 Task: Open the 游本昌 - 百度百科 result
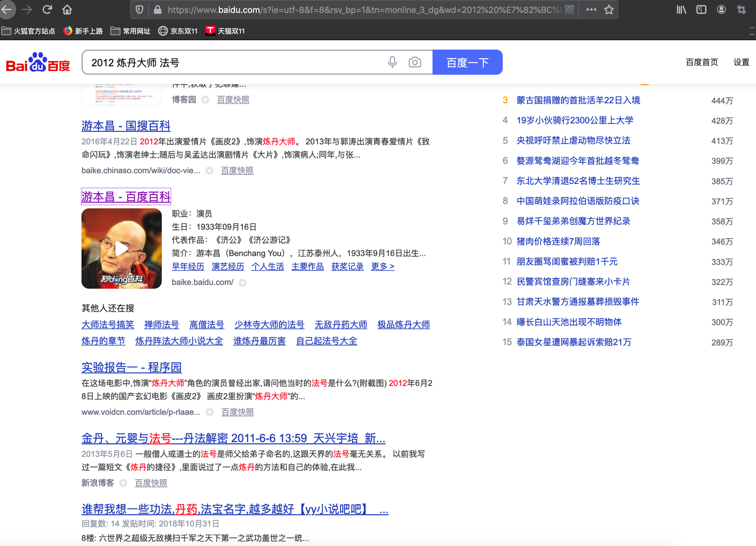pyautogui.click(x=126, y=197)
